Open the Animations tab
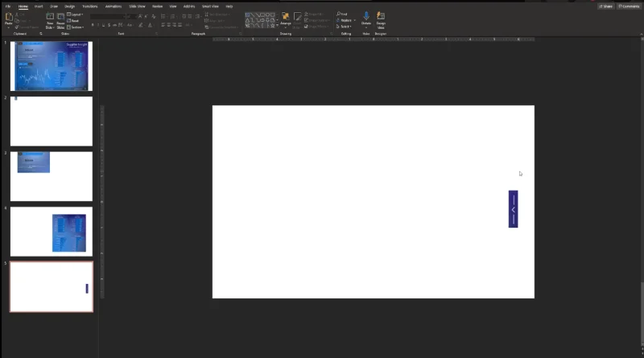Viewport: 644px width, 358px height. pyautogui.click(x=114, y=6)
